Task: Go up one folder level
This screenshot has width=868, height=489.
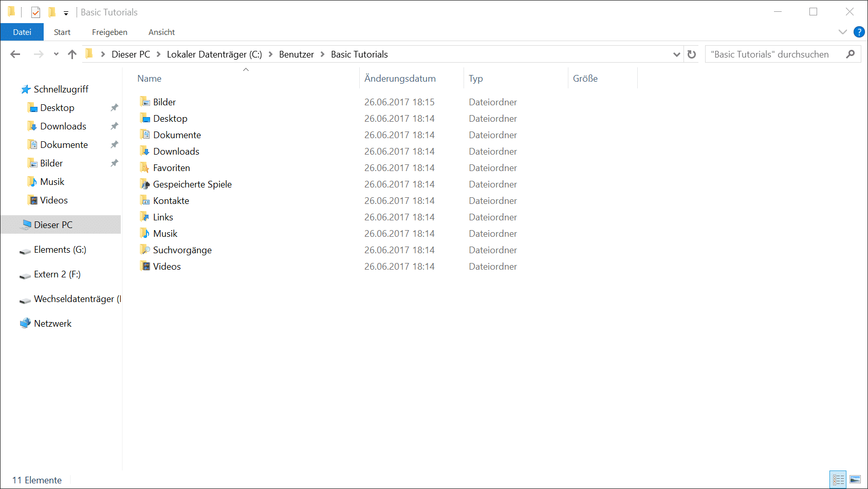Action: (x=72, y=54)
